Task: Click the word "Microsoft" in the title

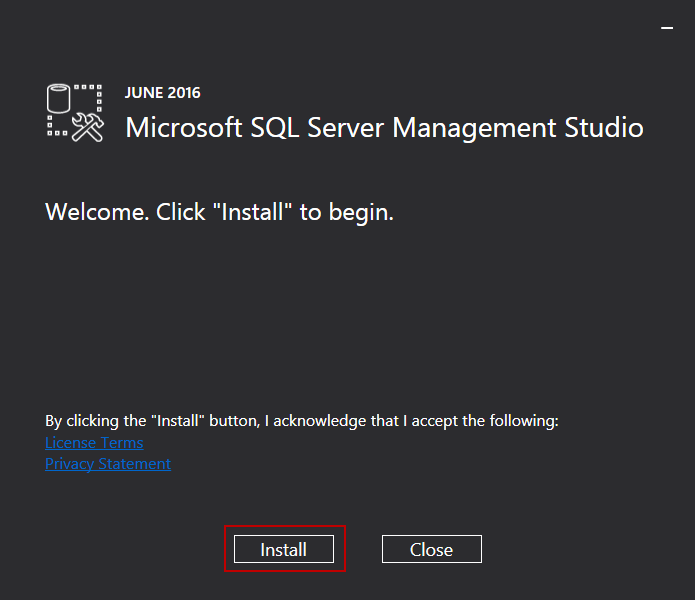Action: 184,128
